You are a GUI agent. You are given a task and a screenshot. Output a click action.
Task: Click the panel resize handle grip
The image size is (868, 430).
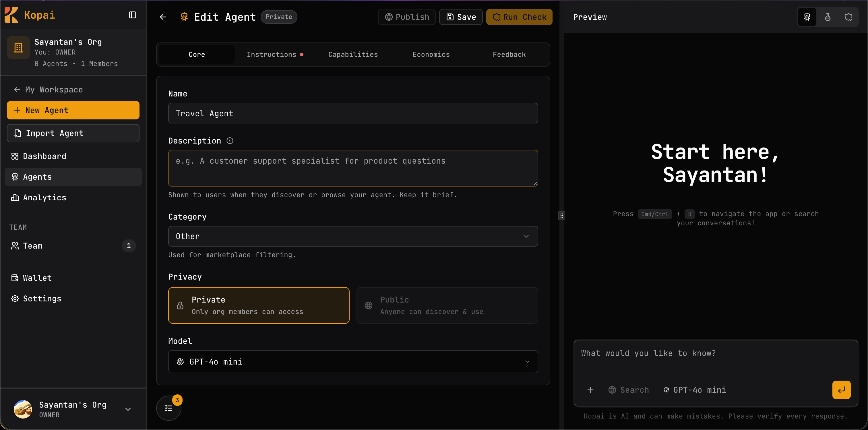coord(561,215)
